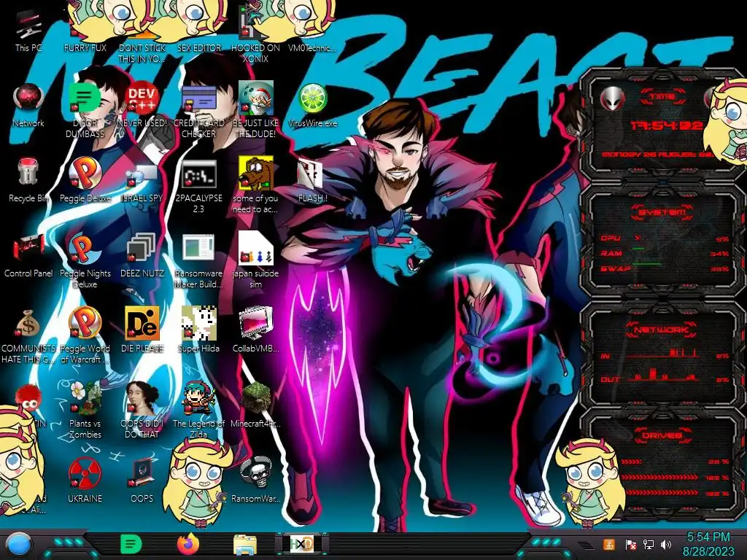This screenshot has height=560, width=747.
Task: Click the Alienware head logo in widget
Action: (x=613, y=98)
